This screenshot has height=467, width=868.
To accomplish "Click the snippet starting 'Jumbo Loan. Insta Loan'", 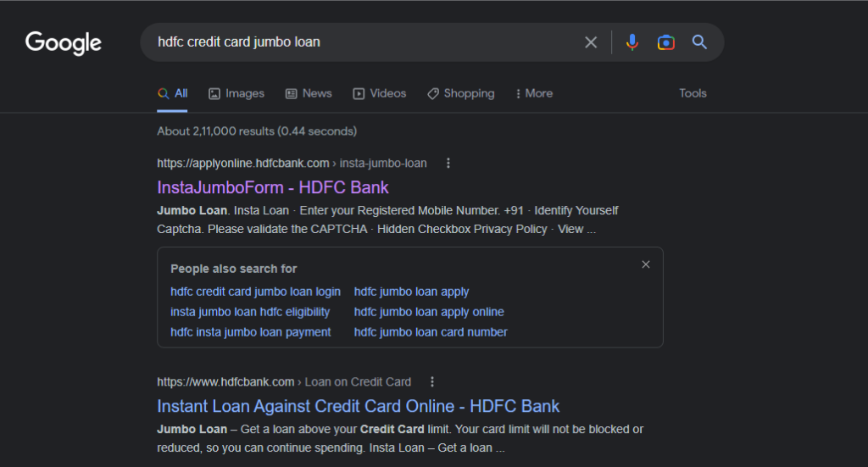I will coord(387,220).
